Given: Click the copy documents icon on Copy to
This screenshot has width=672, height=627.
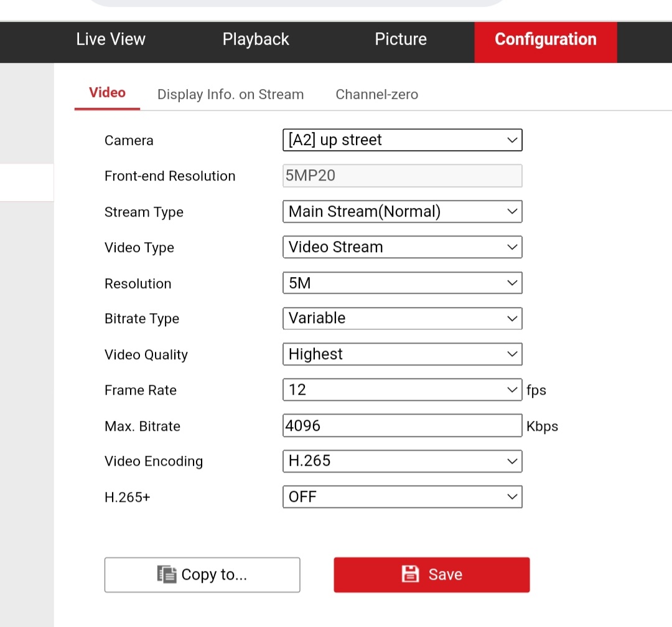Looking at the screenshot, I should (167, 574).
